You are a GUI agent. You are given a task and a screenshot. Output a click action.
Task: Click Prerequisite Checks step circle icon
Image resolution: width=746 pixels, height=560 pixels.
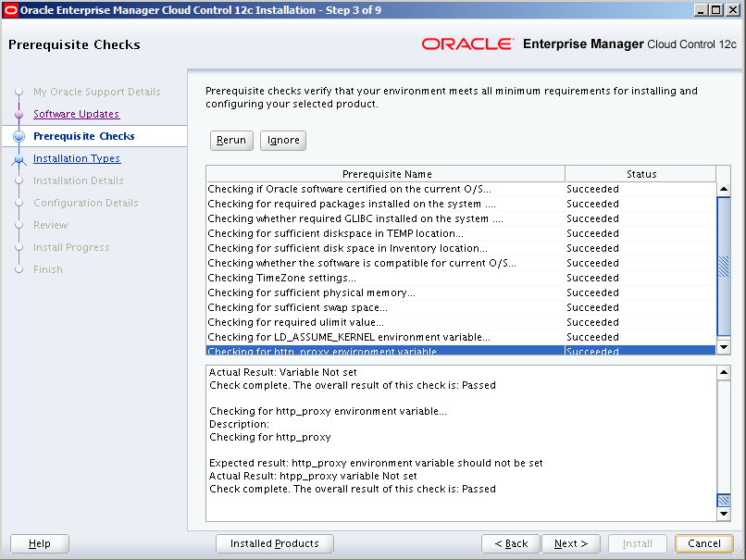[x=19, y=137]
